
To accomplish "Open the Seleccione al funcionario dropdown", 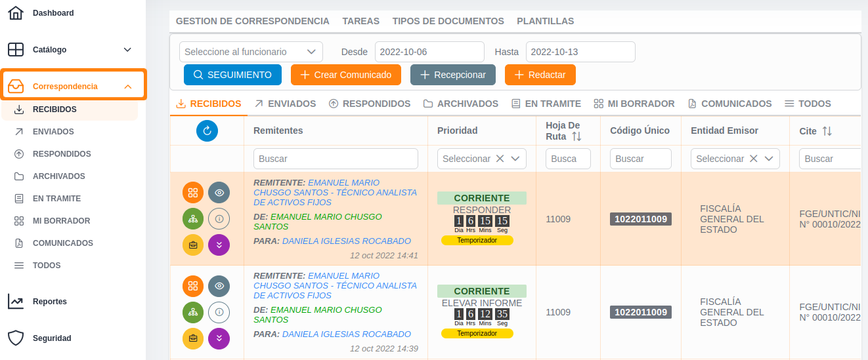I will (251, 52).
